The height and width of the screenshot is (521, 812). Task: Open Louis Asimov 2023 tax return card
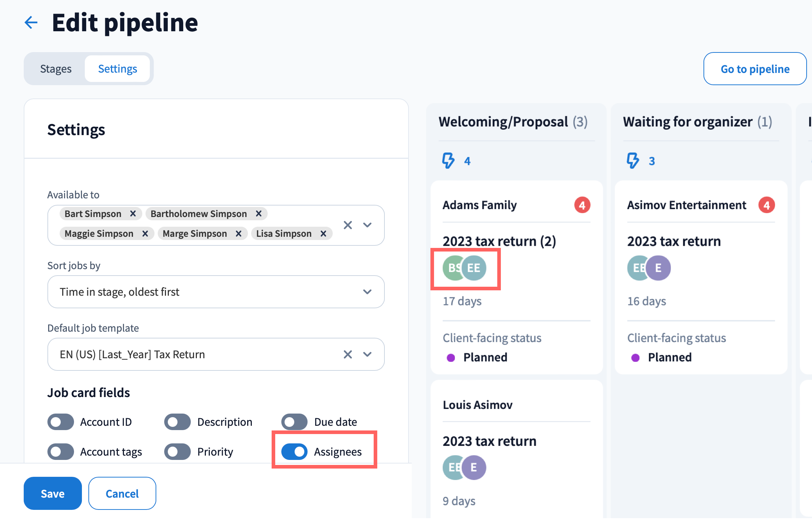pos(489,441)
